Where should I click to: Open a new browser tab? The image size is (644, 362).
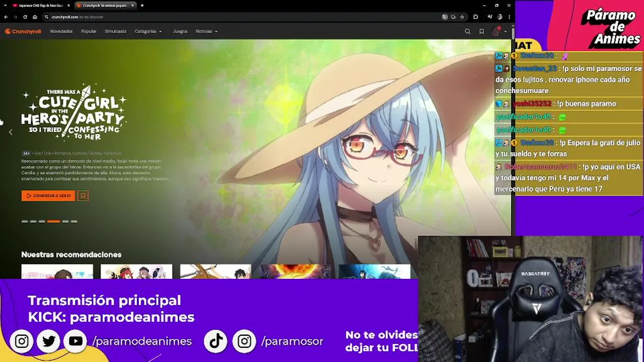(x=142, y=6)
